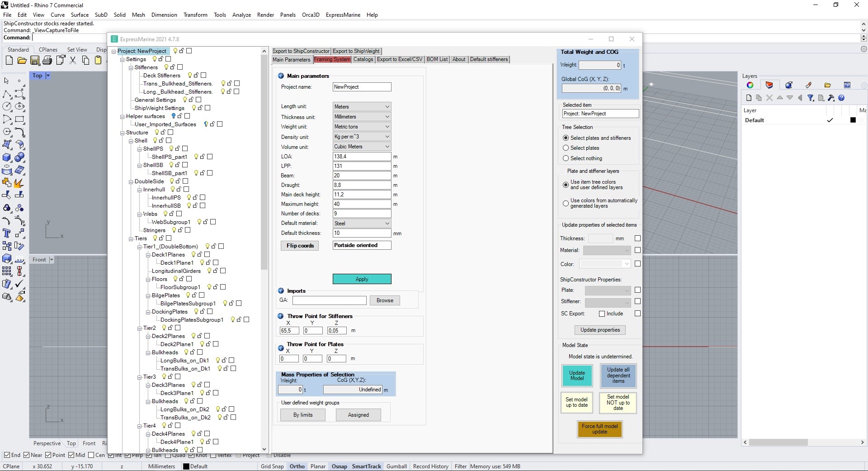The height and width of the screenshot is (471, 868).
Task: Click the layer Filter funnel icon
Action: [811, 98]
